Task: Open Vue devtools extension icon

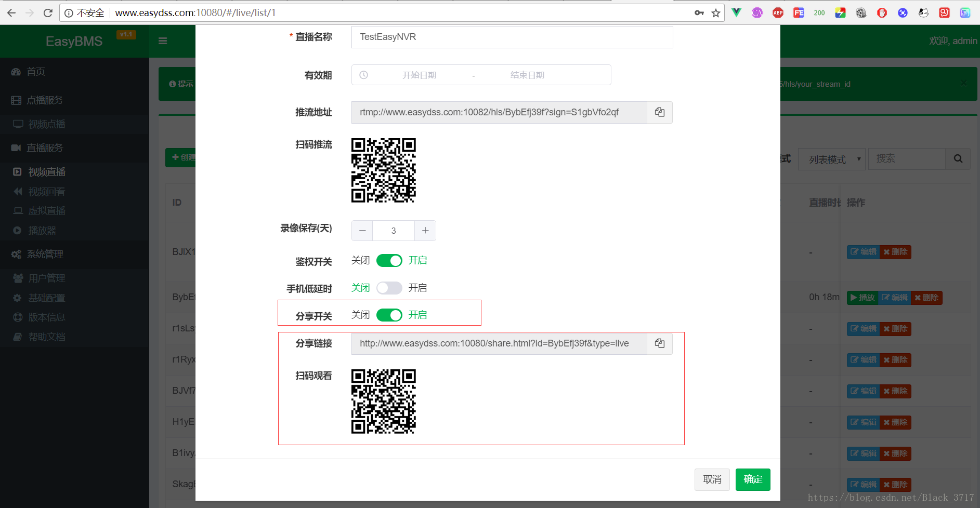Action: [736, 13]
